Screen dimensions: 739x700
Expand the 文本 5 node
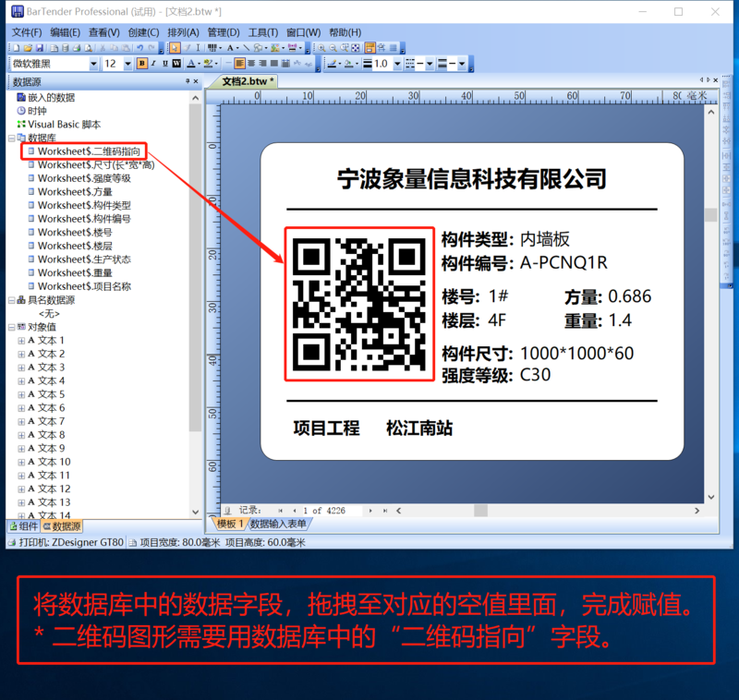point(21,394)
